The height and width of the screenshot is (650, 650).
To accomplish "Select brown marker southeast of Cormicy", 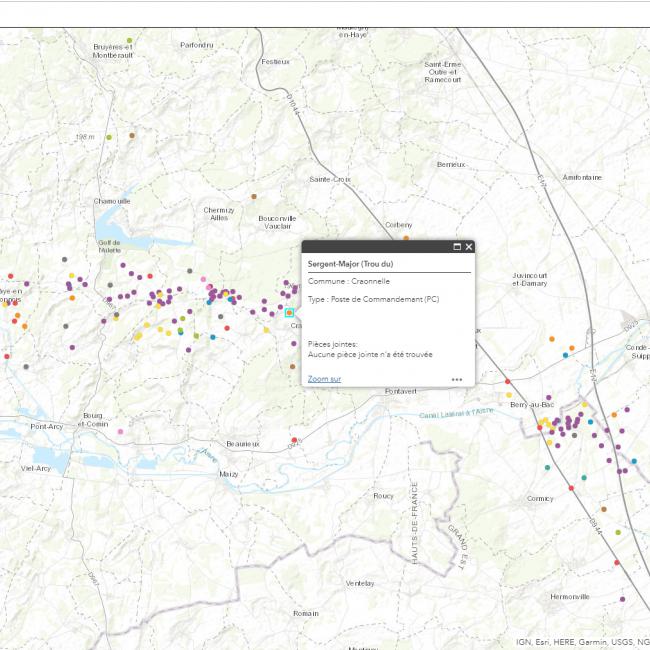I will click(603, 509).
